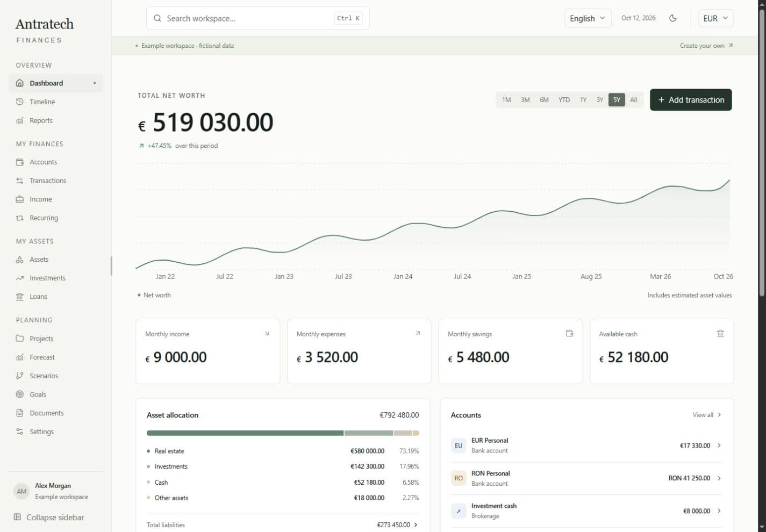Image resolution: width=766 pixels, height=532 pixels.
Task: Toggle dark mode with moon icon
Action: [673, 18]
